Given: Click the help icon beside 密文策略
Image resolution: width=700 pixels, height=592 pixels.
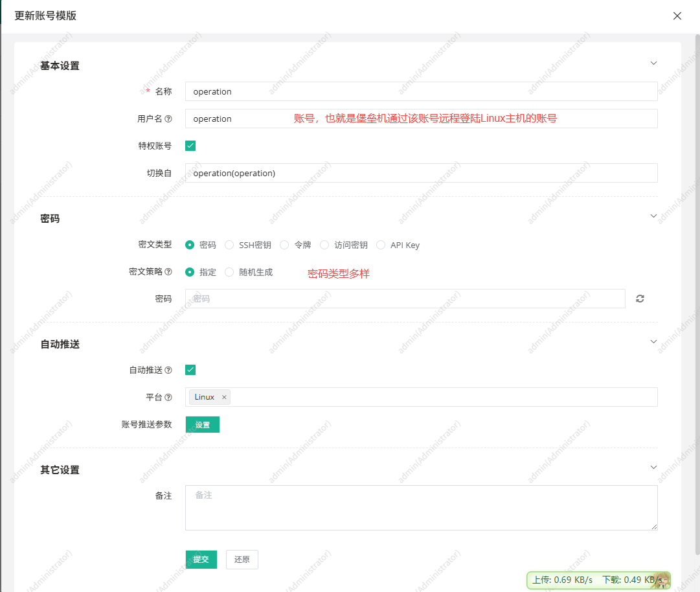Looking at the screenshot, I should click(170, 271).
